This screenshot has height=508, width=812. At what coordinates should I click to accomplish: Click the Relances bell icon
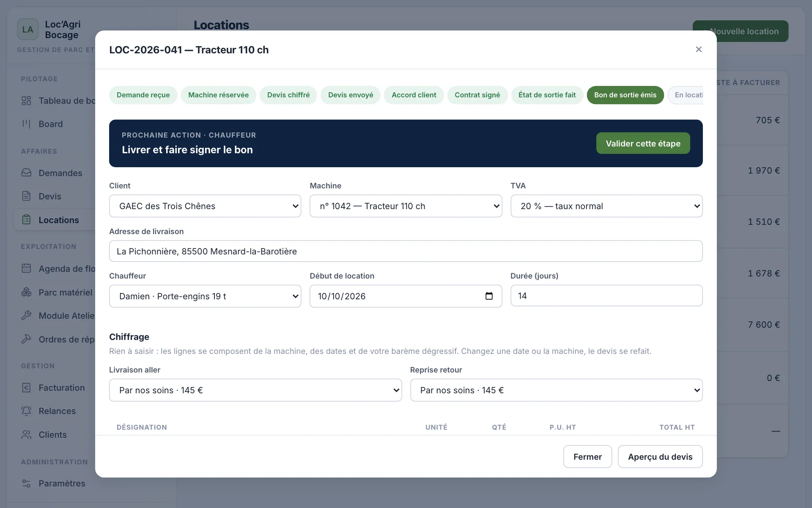[x=26, y=411]
